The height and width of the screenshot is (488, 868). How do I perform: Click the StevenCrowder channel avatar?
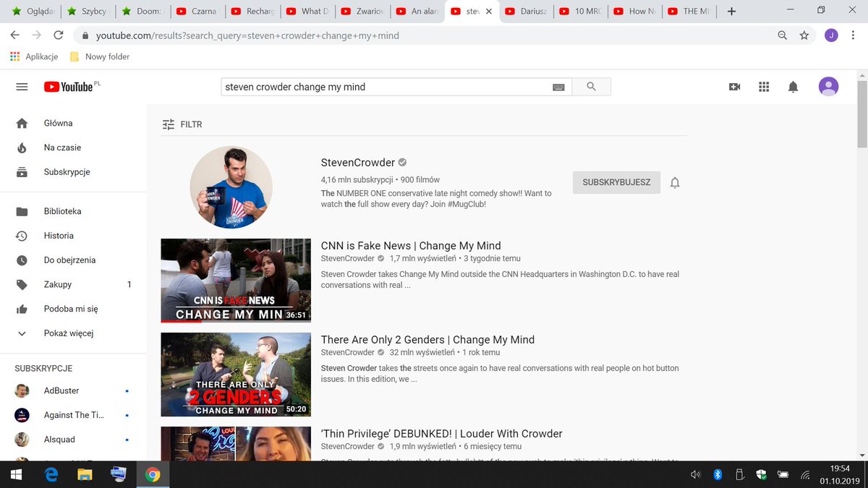click(231, 187)
